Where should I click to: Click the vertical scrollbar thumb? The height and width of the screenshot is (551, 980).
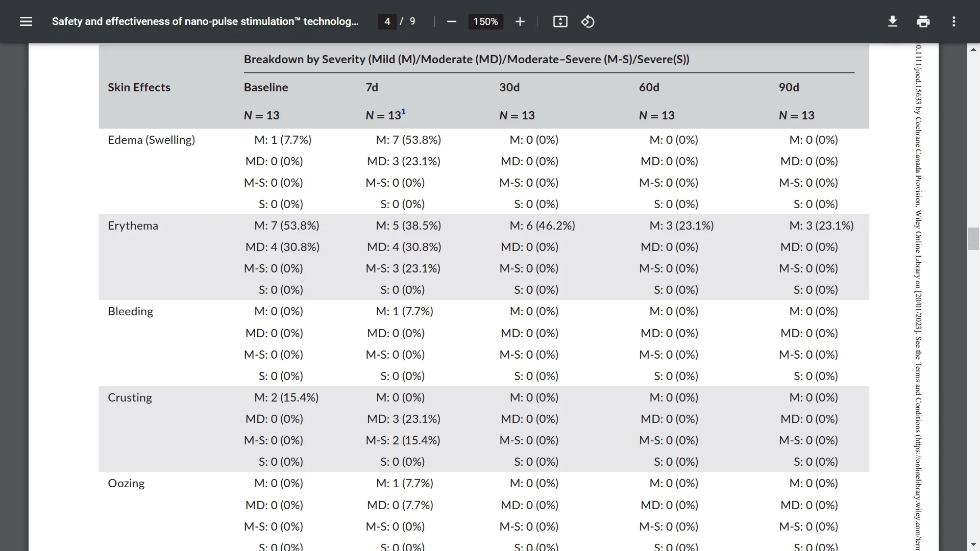pyautogui.click(x=973, y=239)
